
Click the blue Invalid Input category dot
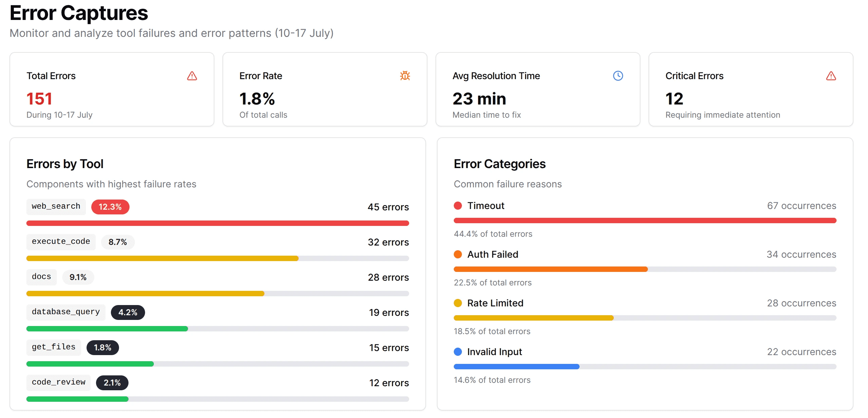(458, 352)
